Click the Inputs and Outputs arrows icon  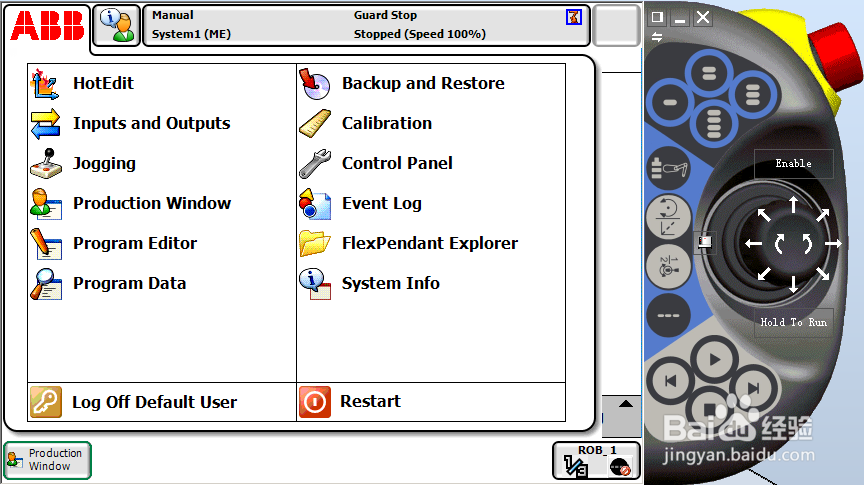tap(45, 123)
